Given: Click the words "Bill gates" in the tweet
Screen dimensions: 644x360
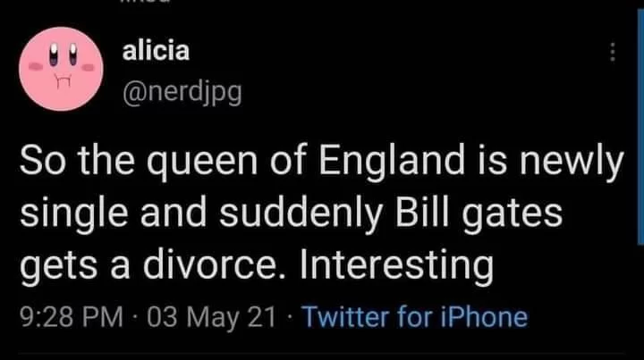Looking at the screenshot, I should pos(479,213).
